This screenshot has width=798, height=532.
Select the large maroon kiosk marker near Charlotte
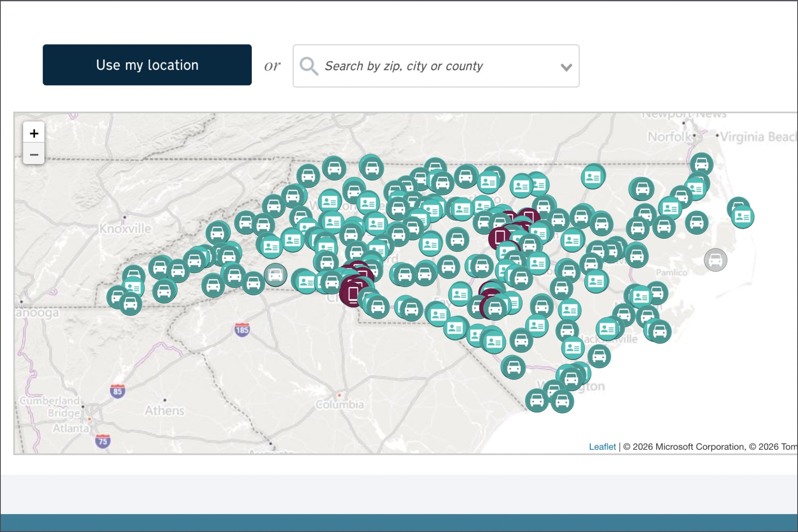click(x=353, y=294)
